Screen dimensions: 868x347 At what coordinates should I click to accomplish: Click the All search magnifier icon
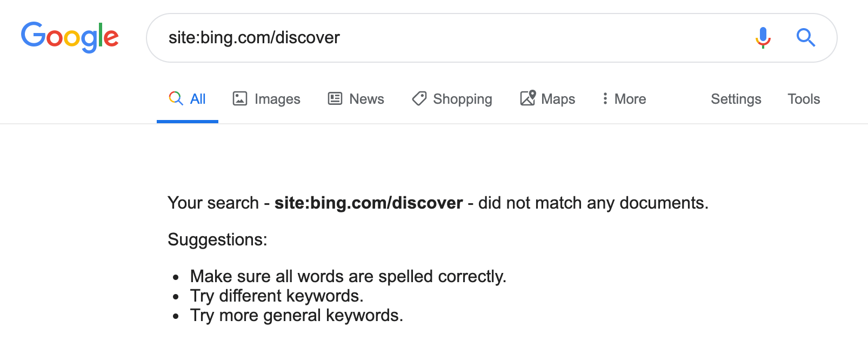pos(176,98)
